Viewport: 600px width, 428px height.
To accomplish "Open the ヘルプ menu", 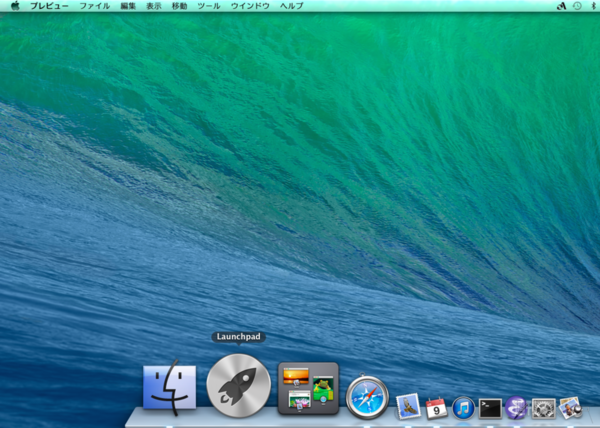I will pyautogui.click(x=292, y=6).
